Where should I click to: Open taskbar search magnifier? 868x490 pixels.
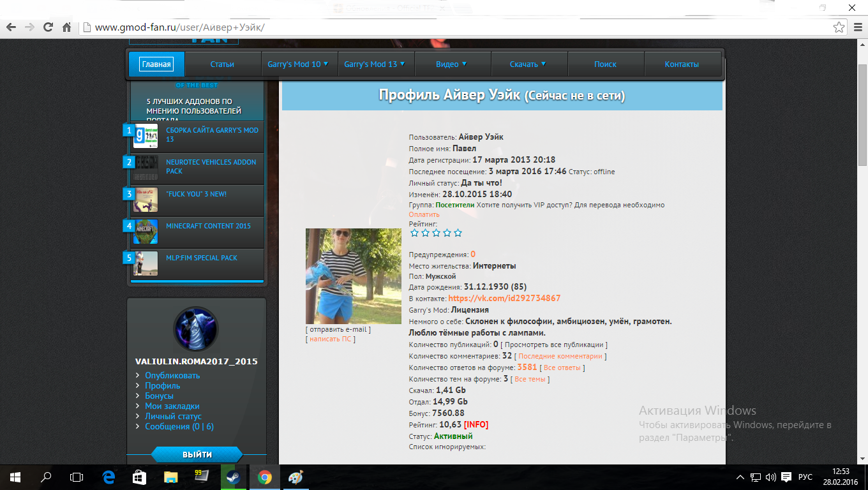[46, 477]
